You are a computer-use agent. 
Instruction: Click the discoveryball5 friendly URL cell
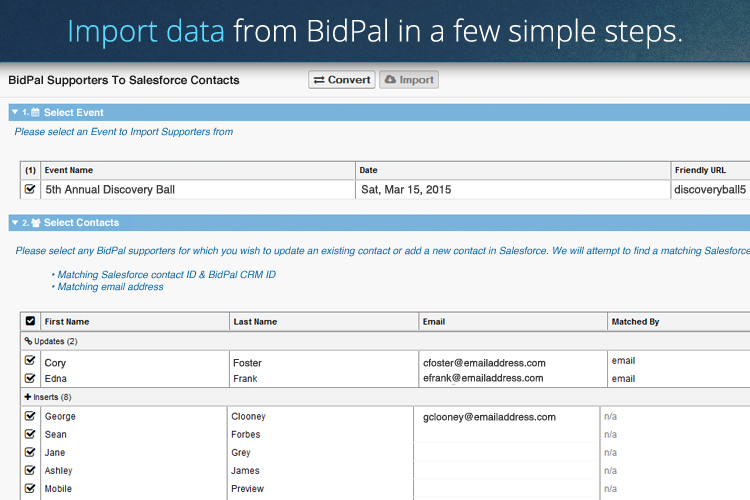[x=710, y=189]
